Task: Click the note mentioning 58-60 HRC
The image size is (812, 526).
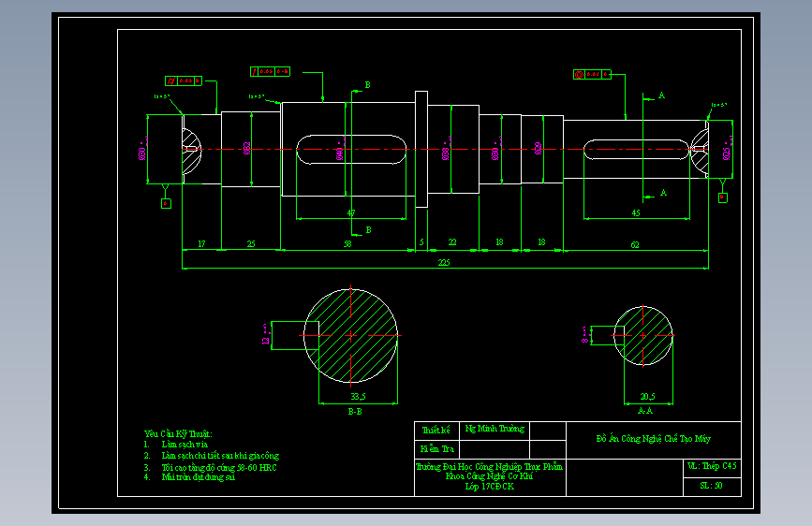Action: pos(219,467)
